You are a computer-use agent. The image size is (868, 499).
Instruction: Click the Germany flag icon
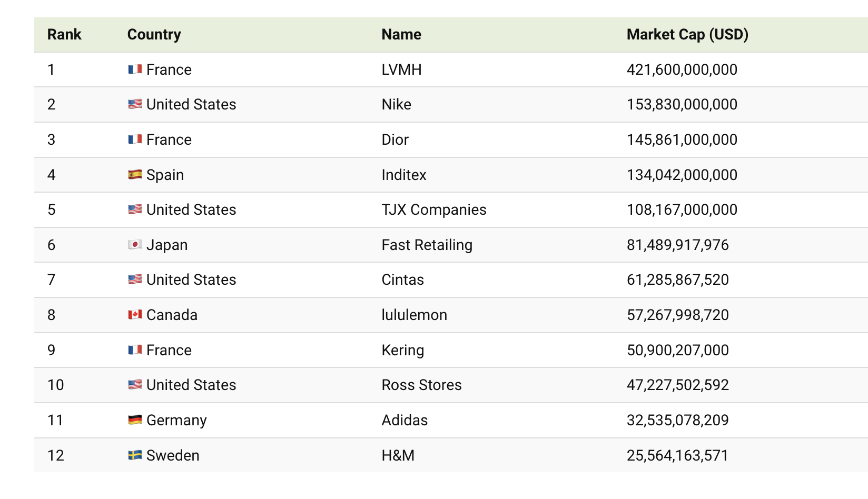(x=135, y=420)
